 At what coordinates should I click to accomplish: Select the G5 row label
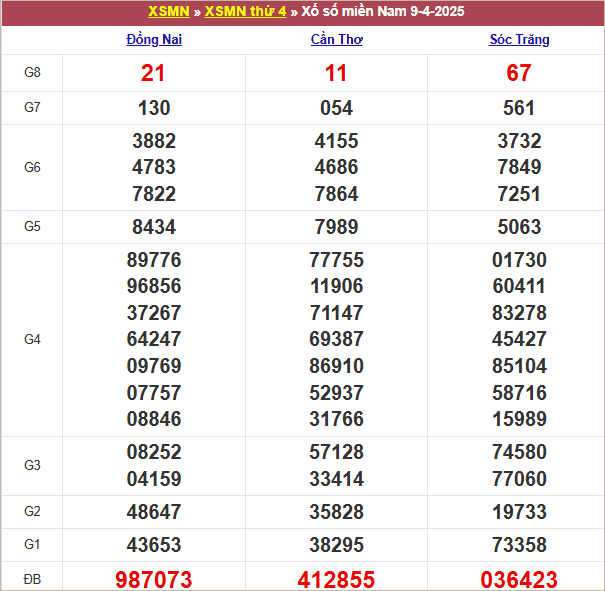[32, 226]
